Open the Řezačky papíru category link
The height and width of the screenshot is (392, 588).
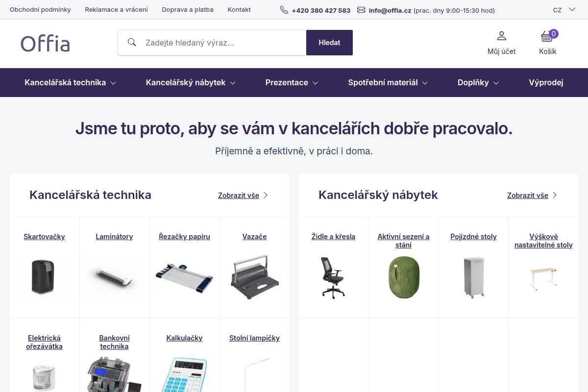click(x=184, y=237)
